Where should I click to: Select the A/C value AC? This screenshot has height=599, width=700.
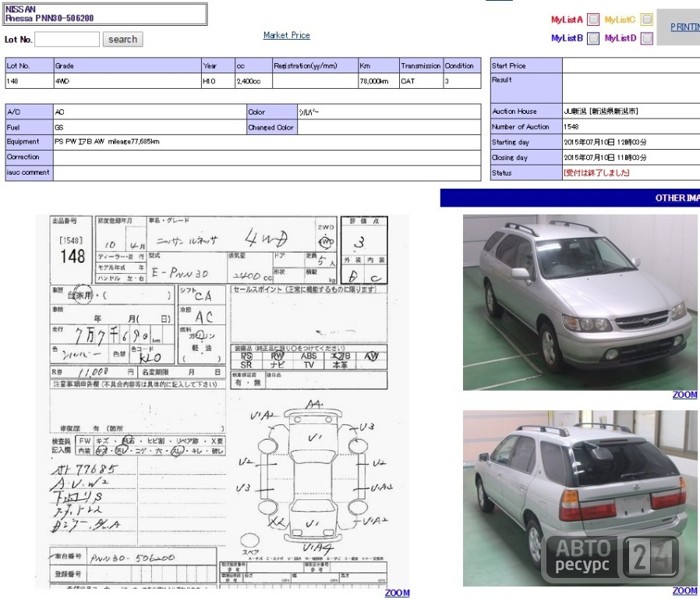[x=59, y=112]
